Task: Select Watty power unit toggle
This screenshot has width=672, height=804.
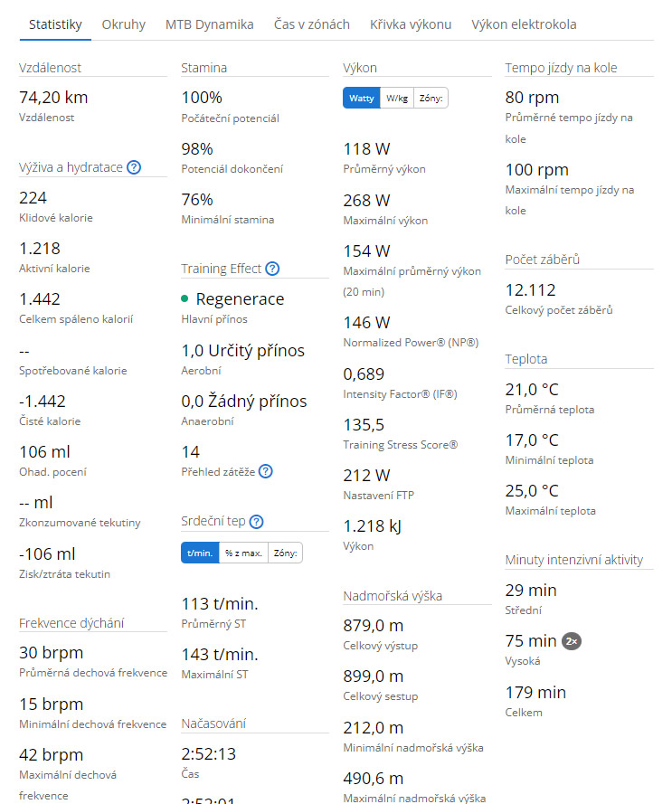Action: [x=362, y=99]
